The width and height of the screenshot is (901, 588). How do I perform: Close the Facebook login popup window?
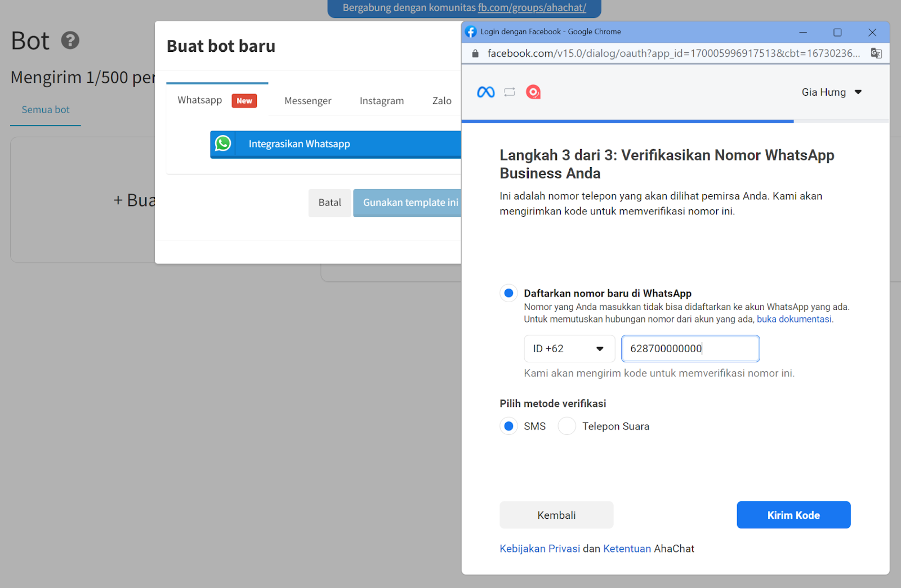coord(872,32)
